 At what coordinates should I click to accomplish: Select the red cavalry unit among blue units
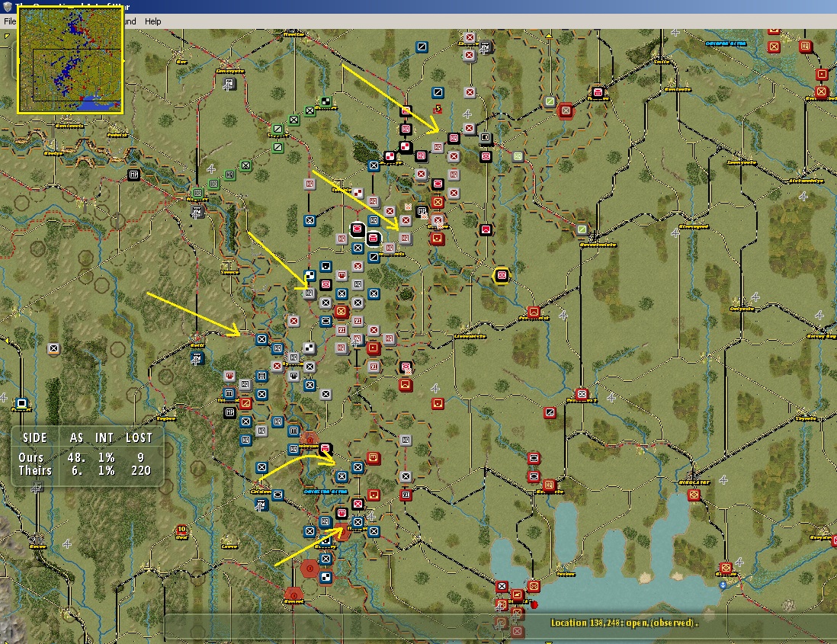point(245,403)
